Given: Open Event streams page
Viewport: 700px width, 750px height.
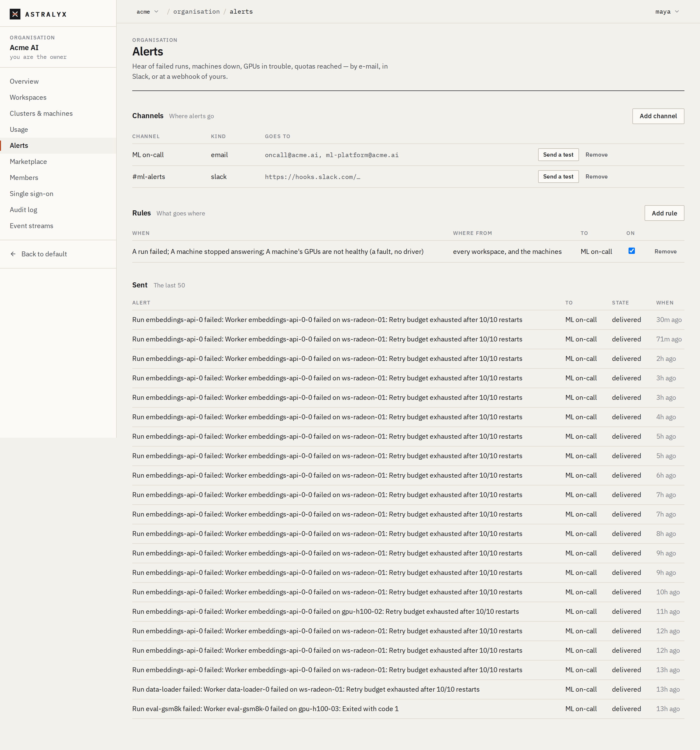Looking at the screenshot, I should [x=58, y=226].
